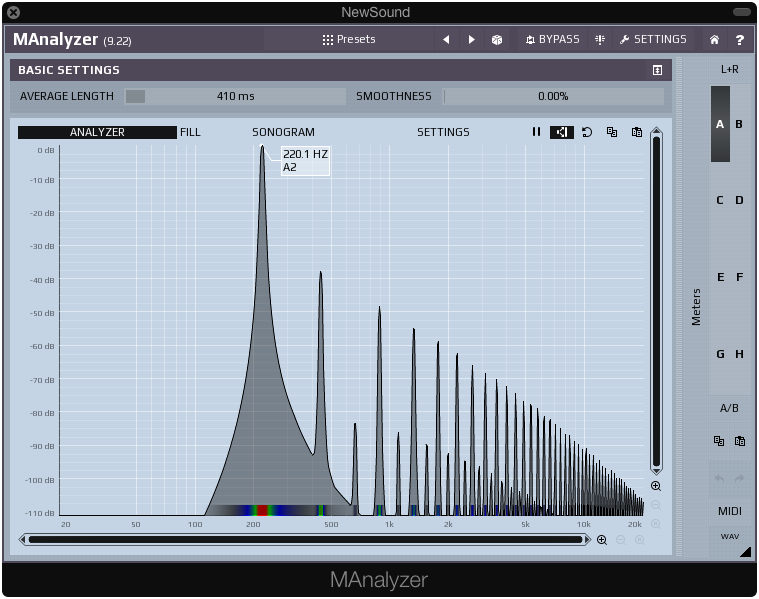The image size is (759, 599).
Task: Click the horizontal frequency scrollbar
Action: click(x=305, y=539)
